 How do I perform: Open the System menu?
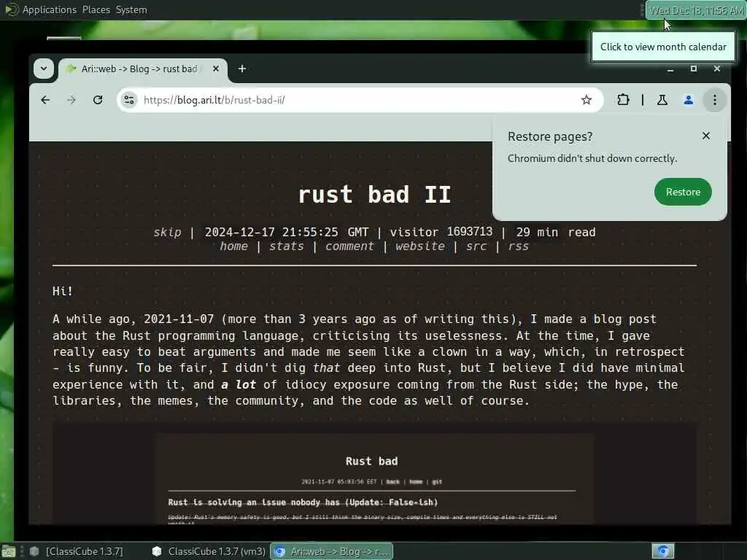click(x=131, y=9)
